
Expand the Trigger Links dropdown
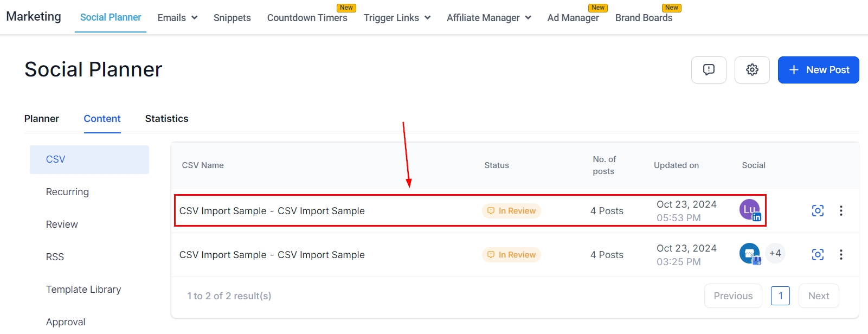coord(397,18)
